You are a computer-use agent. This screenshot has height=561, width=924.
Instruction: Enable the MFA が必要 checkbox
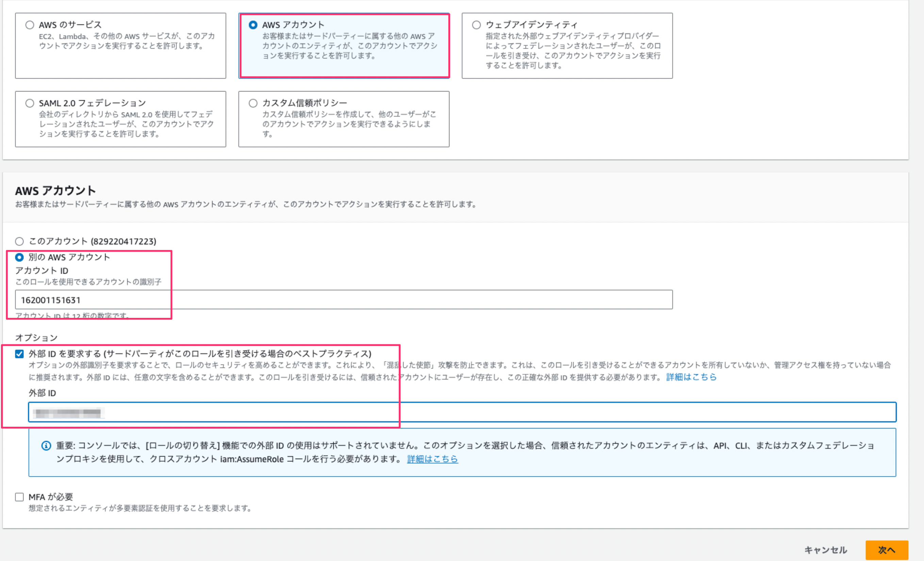point(19,497)
